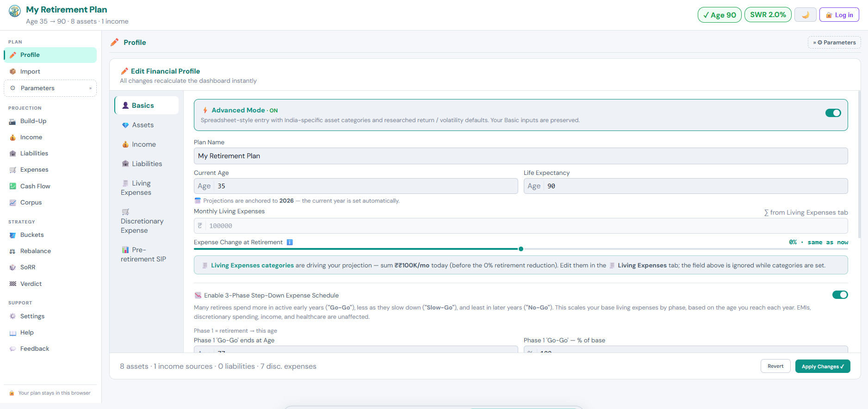Switch to the Discretionary Expense tab
Screen dimensions: 868x409
click(x=146, y=221)
